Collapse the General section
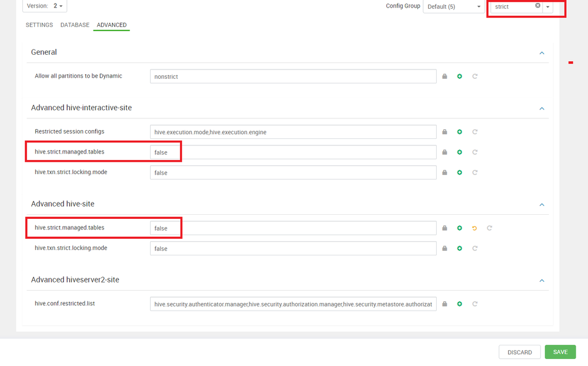The width and height of the screenshot is (588, 366). point(542,53)
